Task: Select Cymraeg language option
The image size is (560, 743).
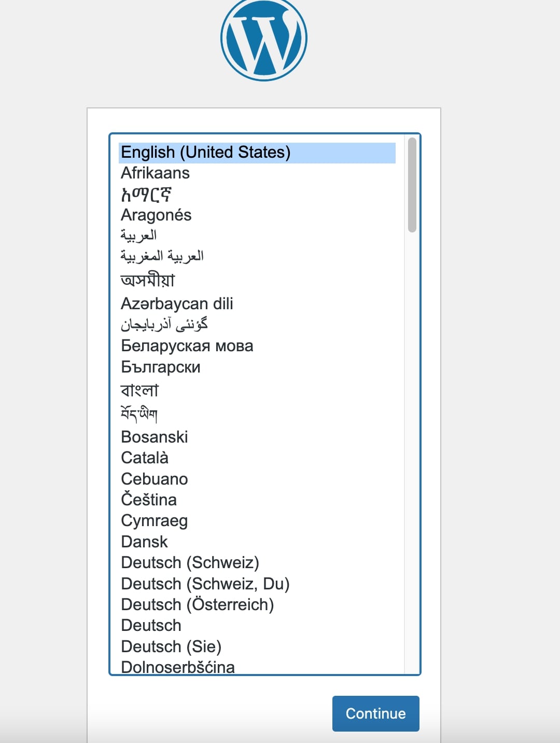Action: tap(154, 521)
